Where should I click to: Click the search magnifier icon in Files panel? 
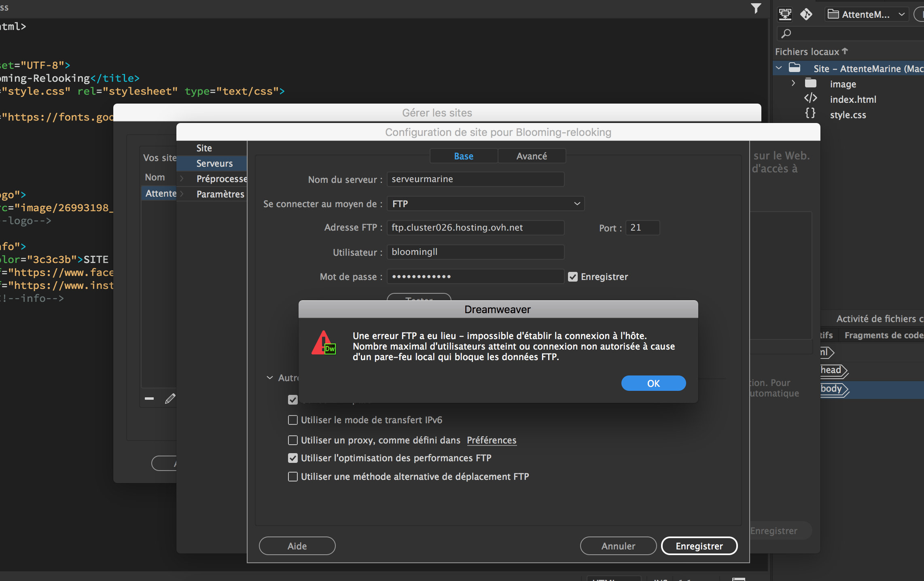[786, 34]
